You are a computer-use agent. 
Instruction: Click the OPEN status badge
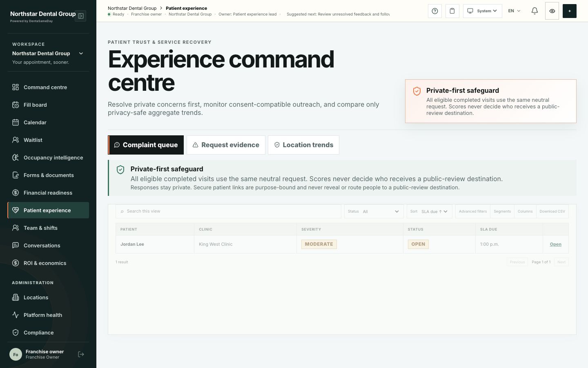[x=418, y=245]
